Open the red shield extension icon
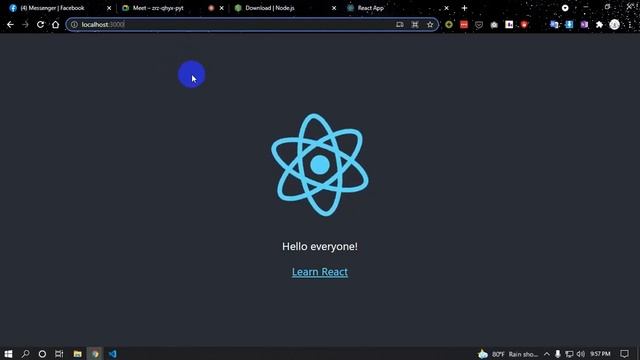The height and width of the screenshot is (360, 640). (x=524, y=24)
